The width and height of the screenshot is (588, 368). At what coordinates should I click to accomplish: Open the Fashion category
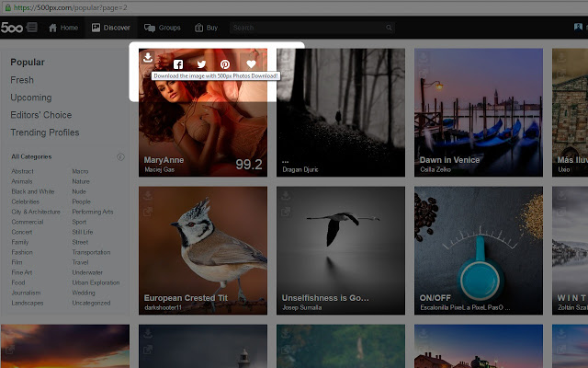pos(22,252)
